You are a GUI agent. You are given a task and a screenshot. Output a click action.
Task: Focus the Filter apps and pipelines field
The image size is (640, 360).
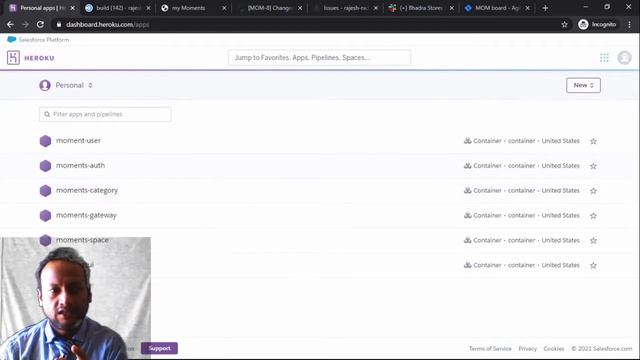pos(105,114)
